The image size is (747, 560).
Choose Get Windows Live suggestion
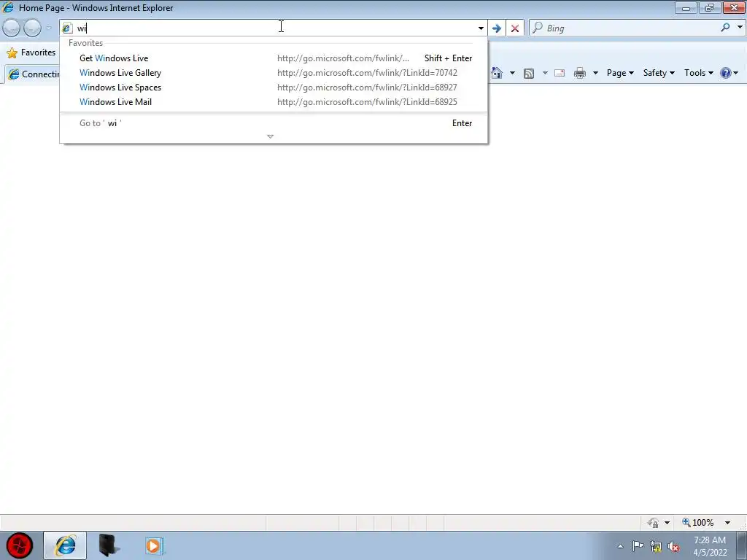click(274, 58)
